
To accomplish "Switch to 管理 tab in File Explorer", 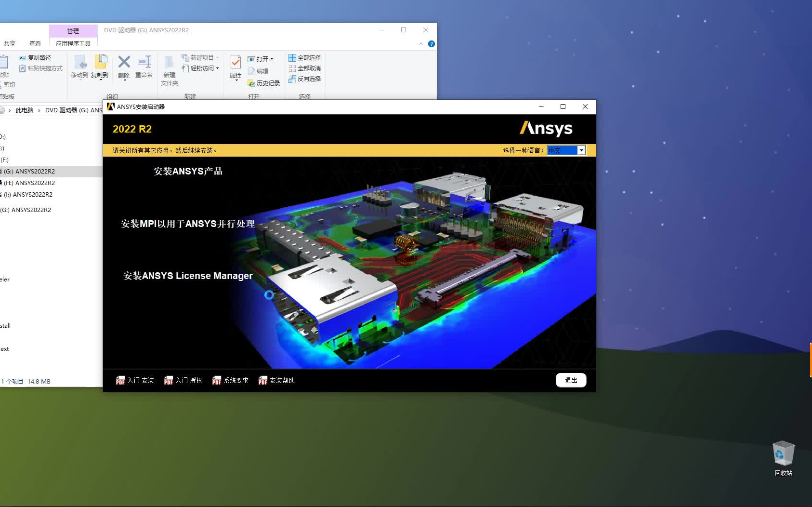I will click(73, 31).
